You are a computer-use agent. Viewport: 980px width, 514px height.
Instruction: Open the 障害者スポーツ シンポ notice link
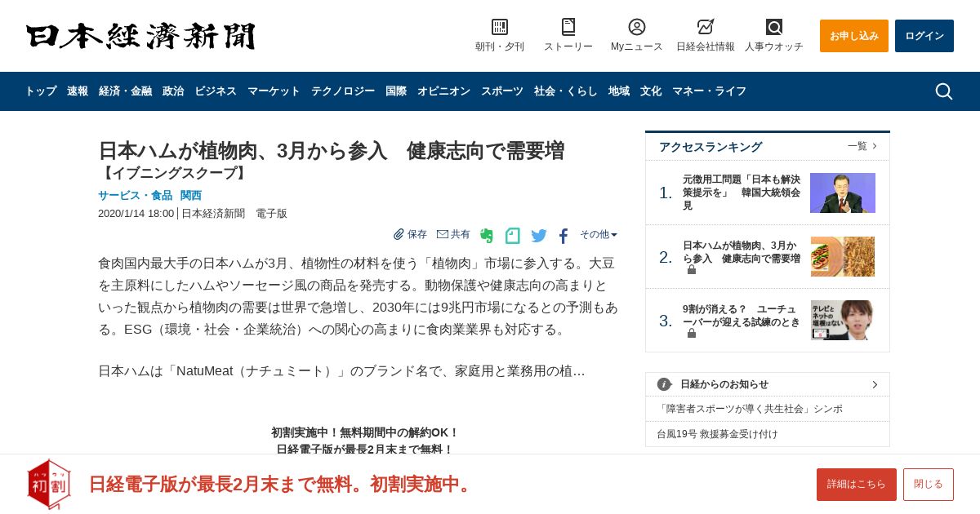tap(750, 409)
